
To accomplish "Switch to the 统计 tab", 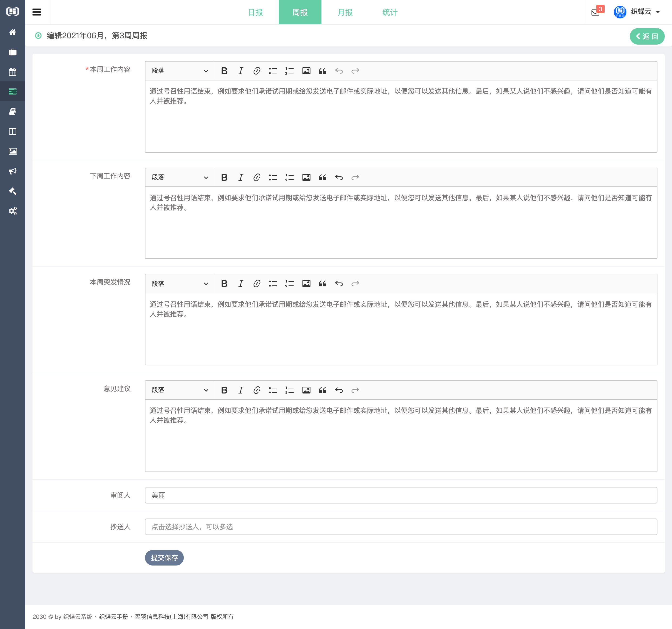I will tap(390, 12).
